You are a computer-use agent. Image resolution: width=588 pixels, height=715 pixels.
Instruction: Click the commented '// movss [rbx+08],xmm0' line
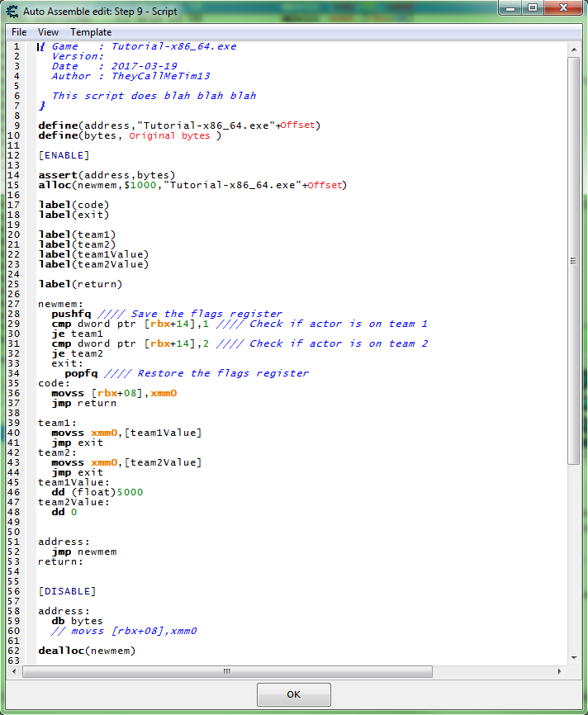(x=124, y=631)
